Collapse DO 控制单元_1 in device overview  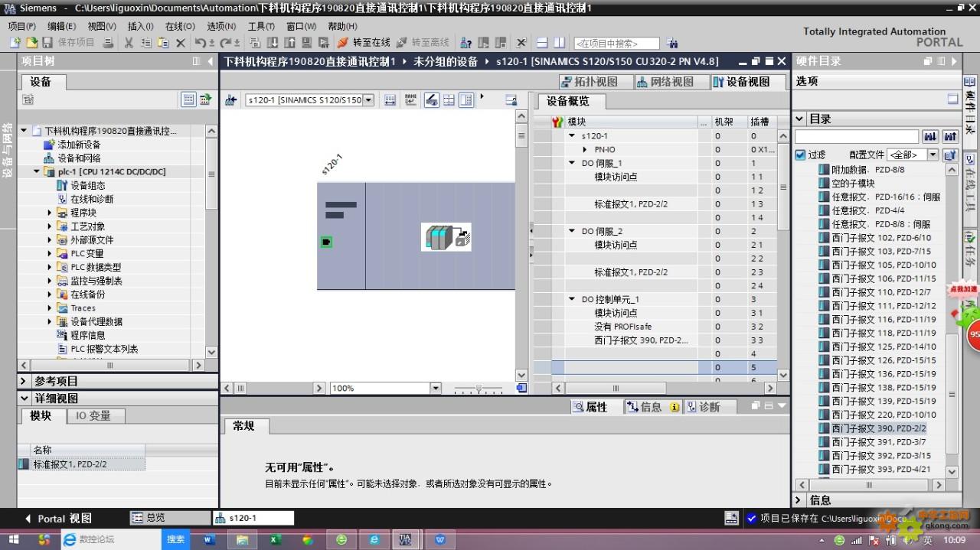572,299
